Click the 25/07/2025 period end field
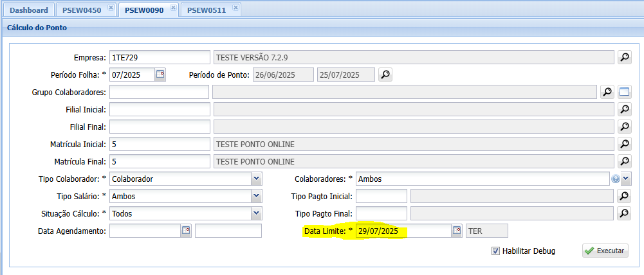This screenshot has width=644, height=275. (346, 75)
